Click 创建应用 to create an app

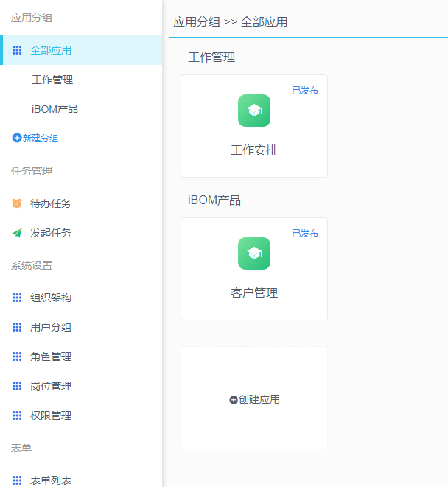click(259, 399)
